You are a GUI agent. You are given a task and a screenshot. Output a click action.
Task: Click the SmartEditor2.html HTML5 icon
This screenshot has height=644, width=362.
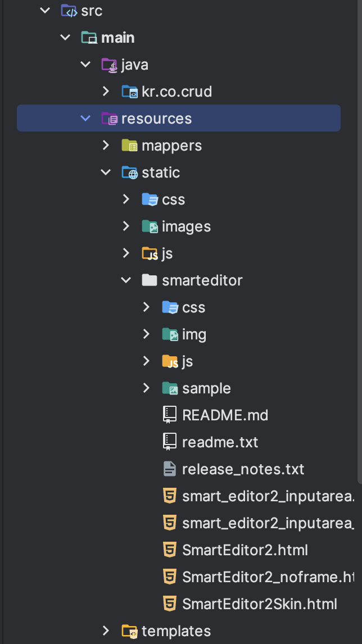point(170,550)
